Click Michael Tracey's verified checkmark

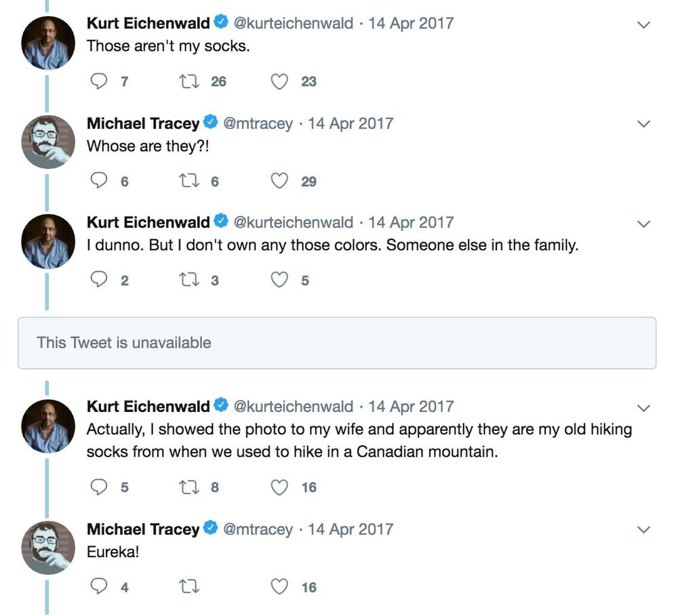pos(210,123)
